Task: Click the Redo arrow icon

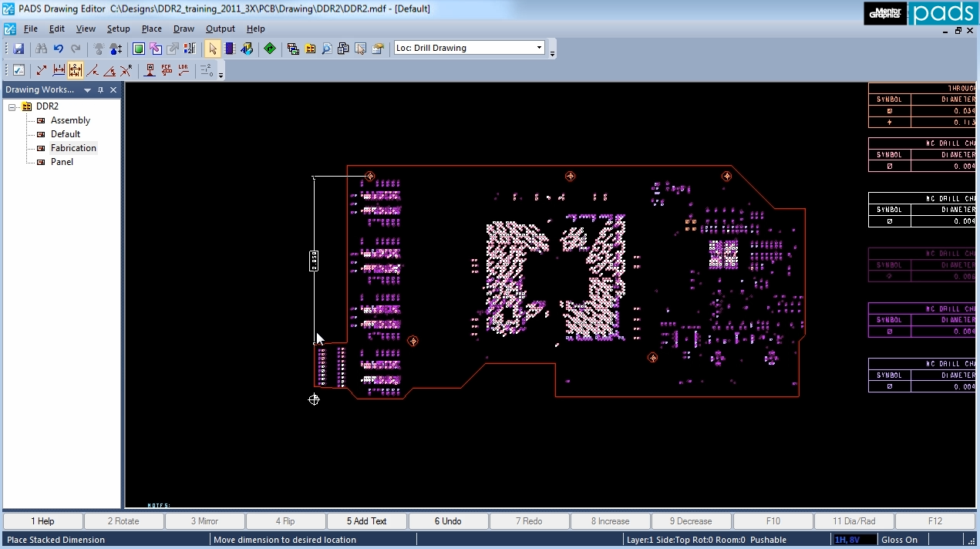Action: (x=75, y=48)
